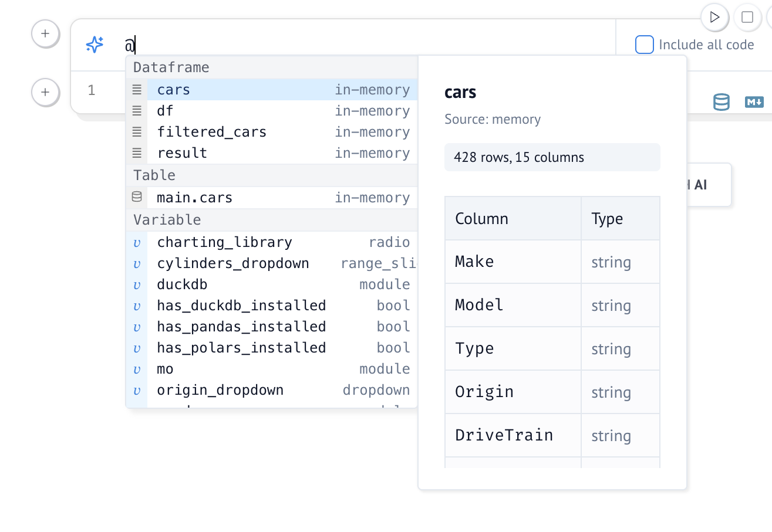Click the dropdown type label beside origin_dropdown
This screenshot has height=532, width=772.
click(x=376, y=390)
